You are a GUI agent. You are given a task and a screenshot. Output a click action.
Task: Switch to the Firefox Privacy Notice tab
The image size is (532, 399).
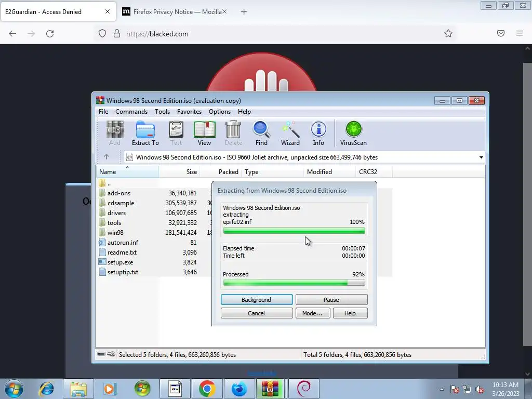click(174, 12)
